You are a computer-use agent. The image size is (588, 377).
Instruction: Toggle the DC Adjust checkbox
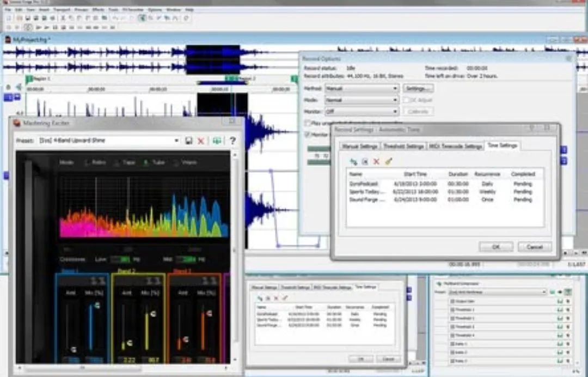[x=406, y=100]
